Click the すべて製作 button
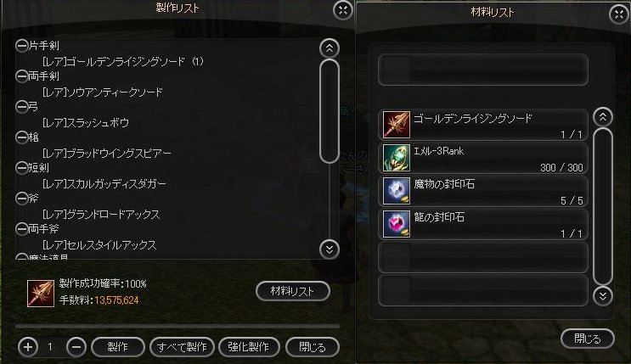Viewport: 631px width, 364px height. [x=182, y=347]
